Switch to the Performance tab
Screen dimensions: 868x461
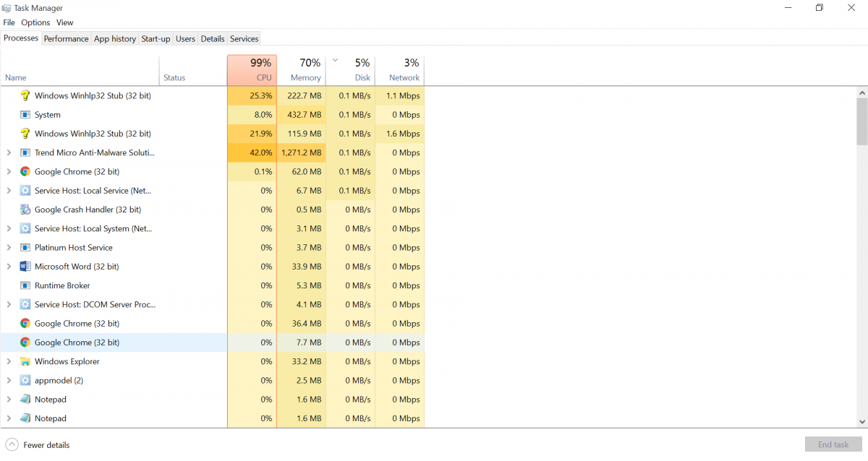pos(66,39)
